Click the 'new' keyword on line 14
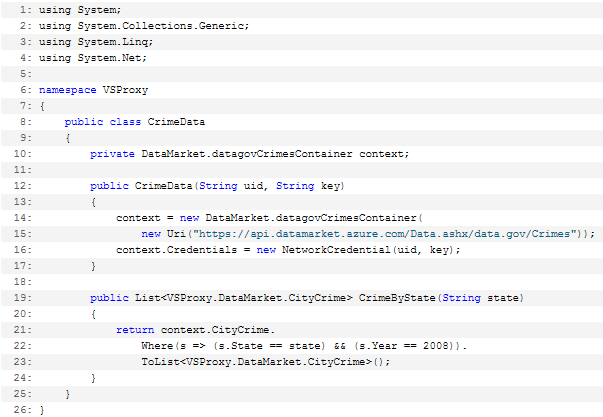Image resolution: width=603 pixels, height=417 pixels. point(189,218)
